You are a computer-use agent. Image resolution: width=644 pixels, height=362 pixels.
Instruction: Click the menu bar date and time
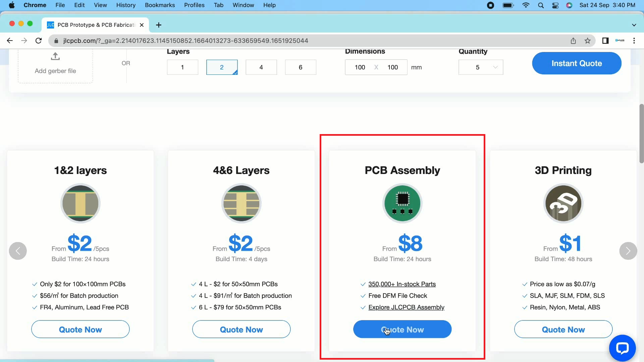pos(607,5)
